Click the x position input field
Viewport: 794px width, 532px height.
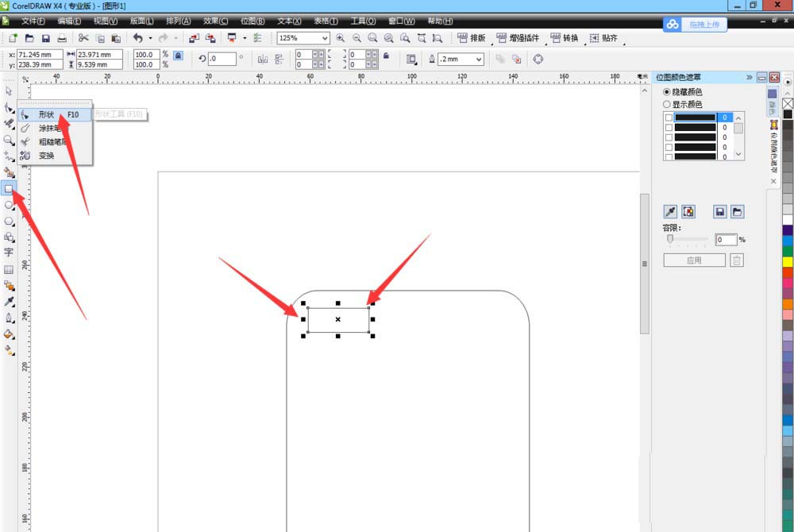pyautogui.click(x=40, y=54)
